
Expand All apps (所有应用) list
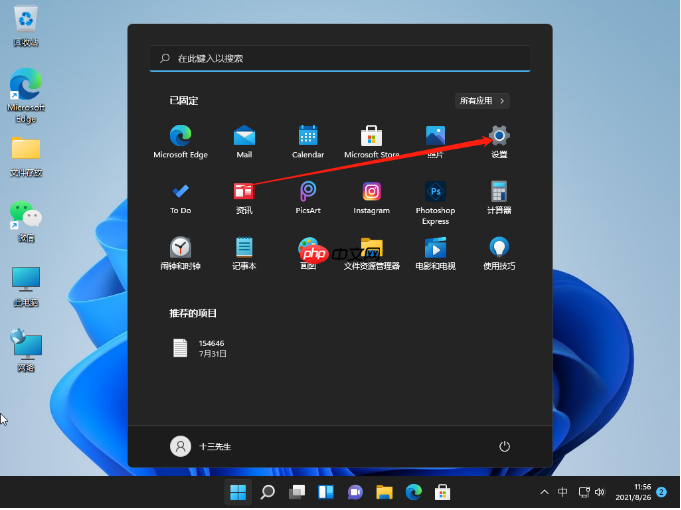(482, 101)
